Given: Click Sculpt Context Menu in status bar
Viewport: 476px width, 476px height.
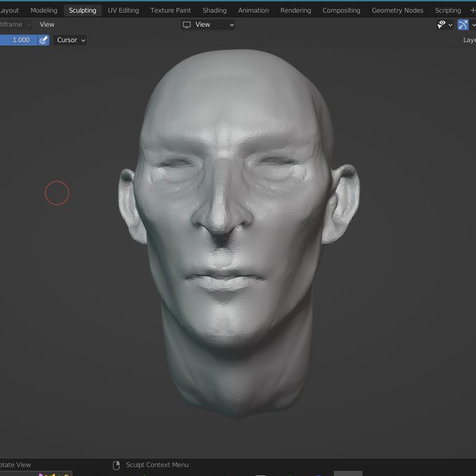Looking at the screenshot, I should pyautogui.click(x=157, y=465).
